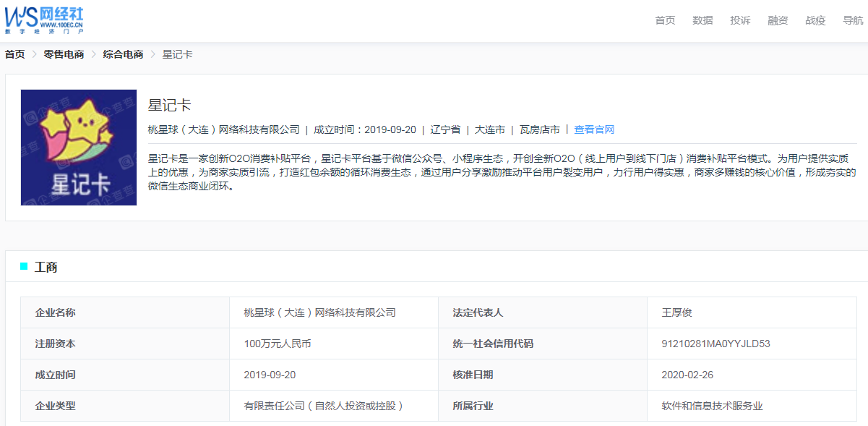868x426 pixels.
Task: Click the 注册资本 table label
Action: tap(55, 344)
